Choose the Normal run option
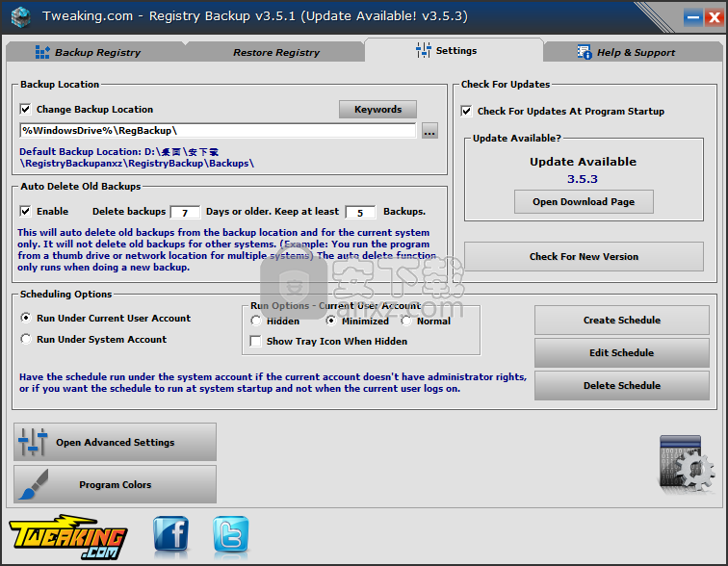The height and width of the screenshot is (566, 728). [406, 321]
